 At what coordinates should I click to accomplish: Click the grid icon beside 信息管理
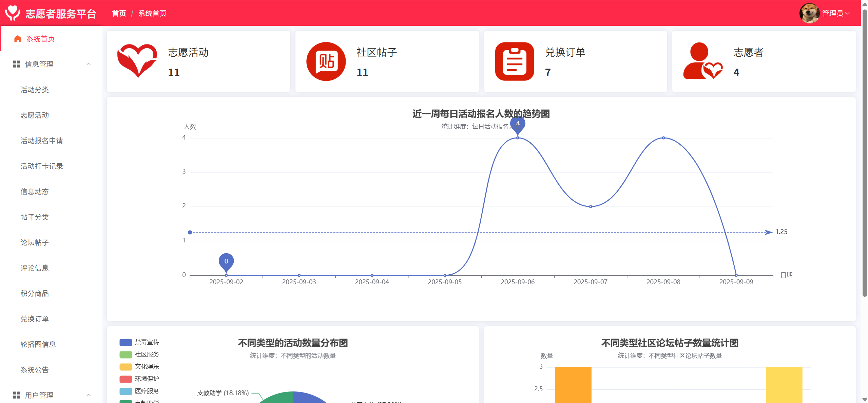tap(16, 64)
